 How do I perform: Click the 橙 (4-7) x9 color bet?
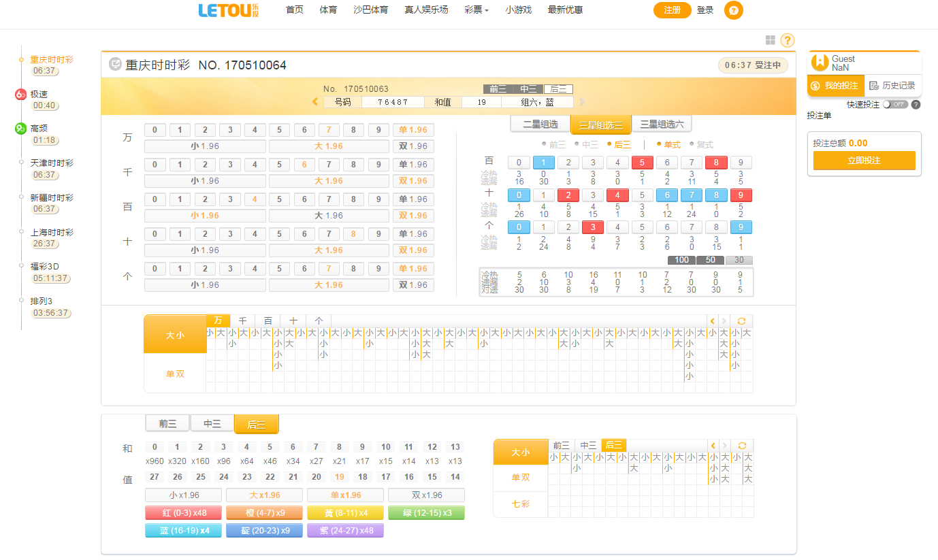(x=265, y=513)
